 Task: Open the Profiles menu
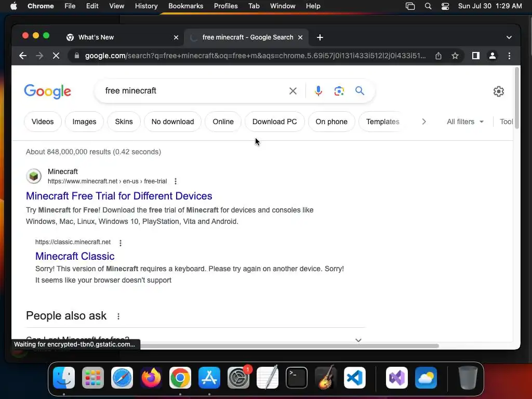(x=225, y=6)
